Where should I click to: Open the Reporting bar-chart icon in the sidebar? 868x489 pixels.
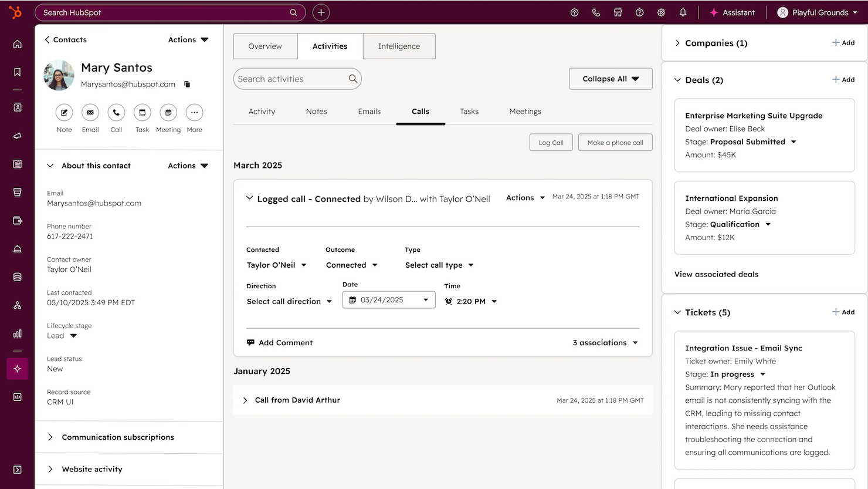17,333
